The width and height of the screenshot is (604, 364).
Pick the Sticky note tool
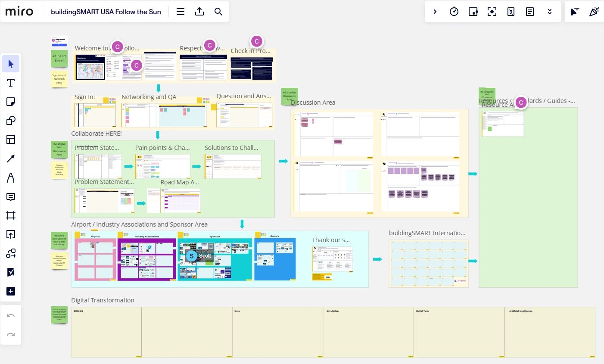pos(11,102)
